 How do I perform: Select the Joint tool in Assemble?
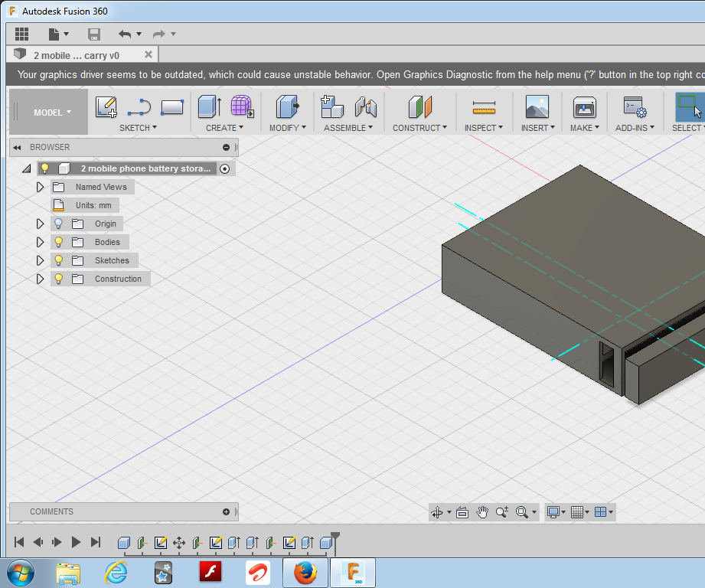click(x=366, y=106)
